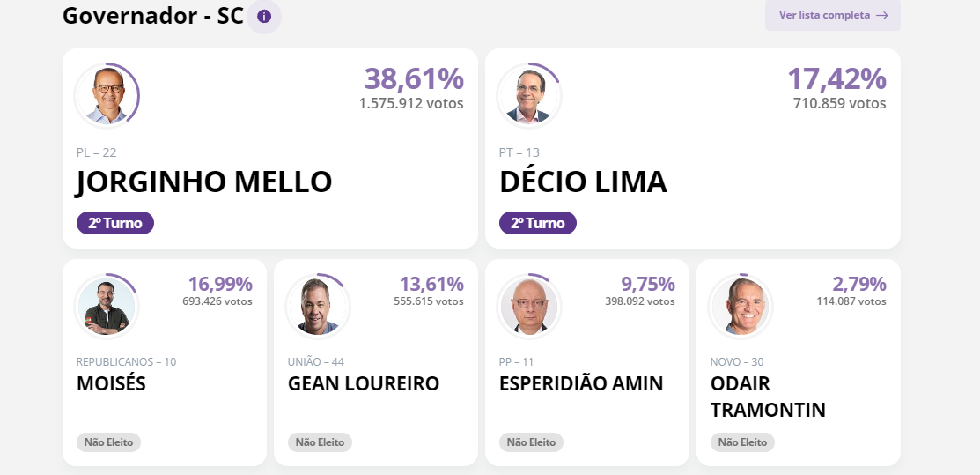Click Décio Lima's candidate photo
Screen dimensions: 980x475
[529, 96]
